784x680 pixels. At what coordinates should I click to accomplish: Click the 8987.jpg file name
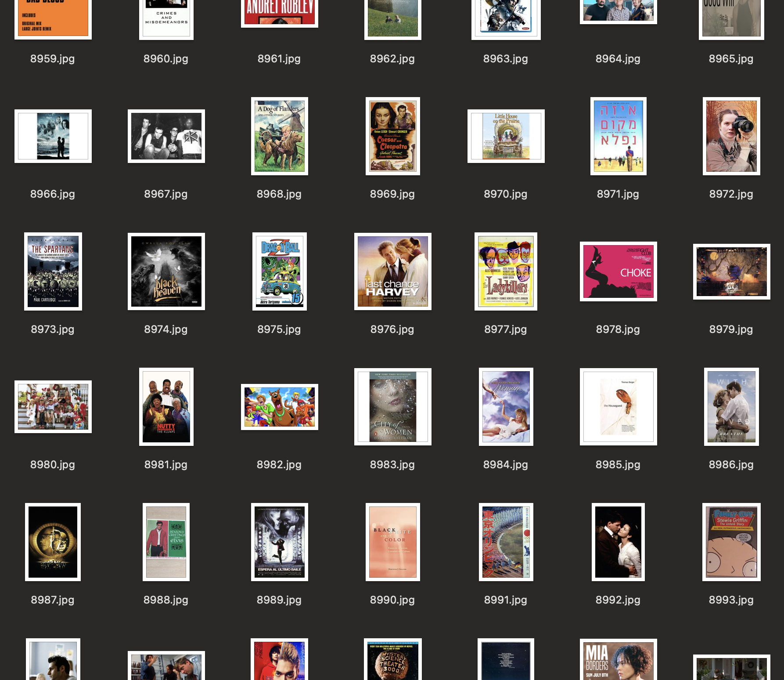[53, 600]
